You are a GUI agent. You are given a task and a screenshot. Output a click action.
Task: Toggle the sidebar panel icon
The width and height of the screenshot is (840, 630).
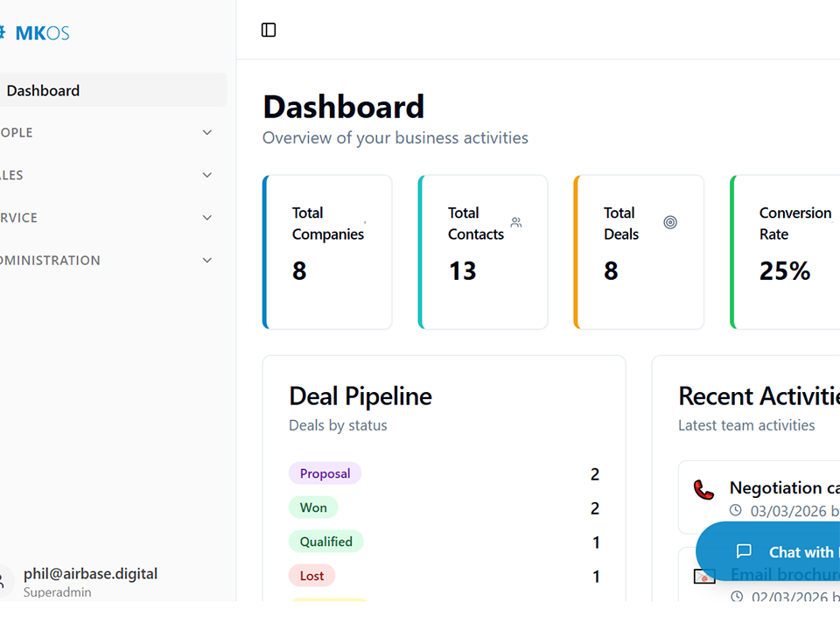tap(269, 31)
